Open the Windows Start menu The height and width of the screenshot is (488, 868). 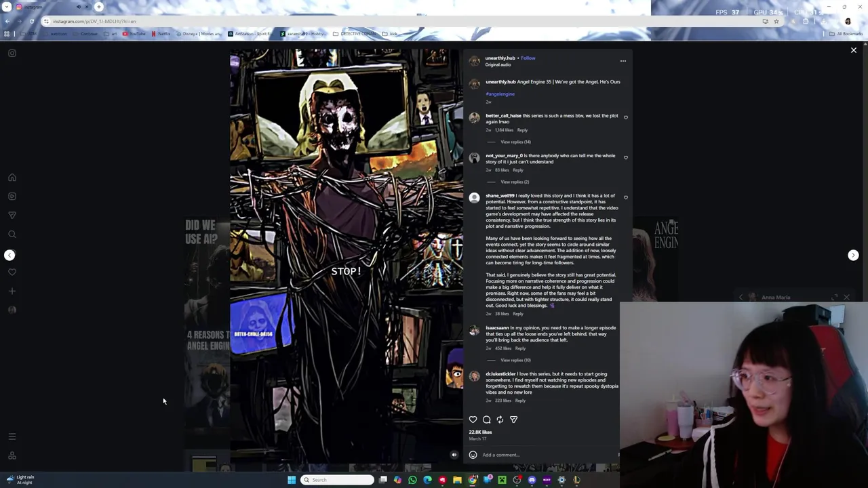click(292, 480)
